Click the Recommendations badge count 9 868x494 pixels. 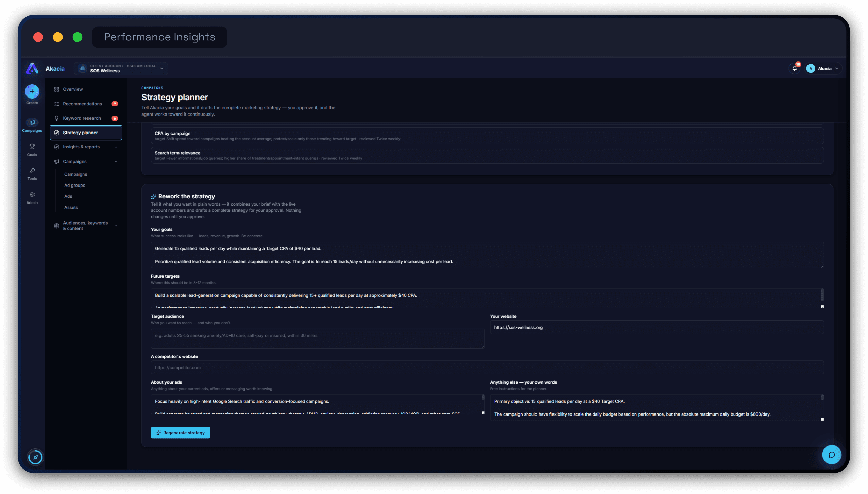point(115,104)
